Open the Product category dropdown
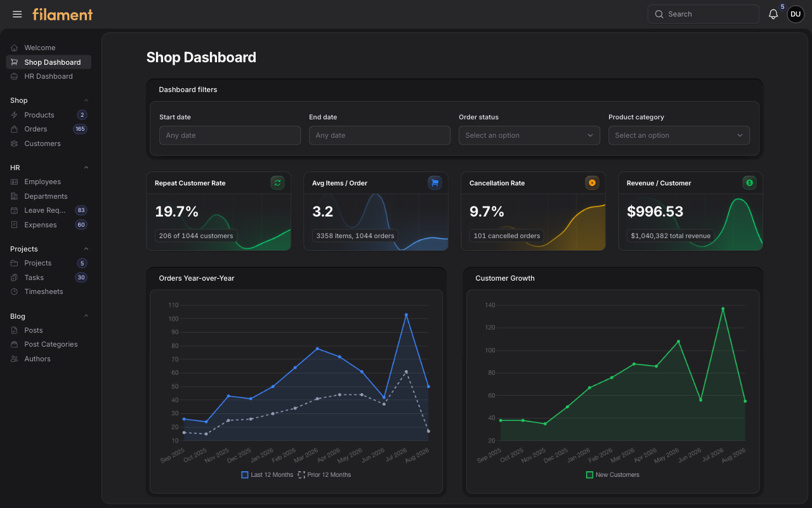812x508 pixels. (679, 135)
